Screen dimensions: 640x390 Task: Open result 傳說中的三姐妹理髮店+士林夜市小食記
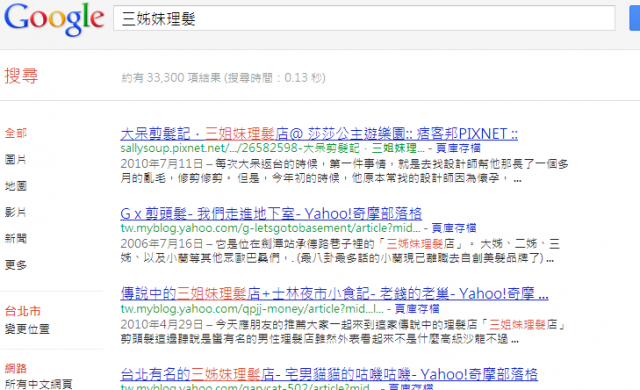334,294
